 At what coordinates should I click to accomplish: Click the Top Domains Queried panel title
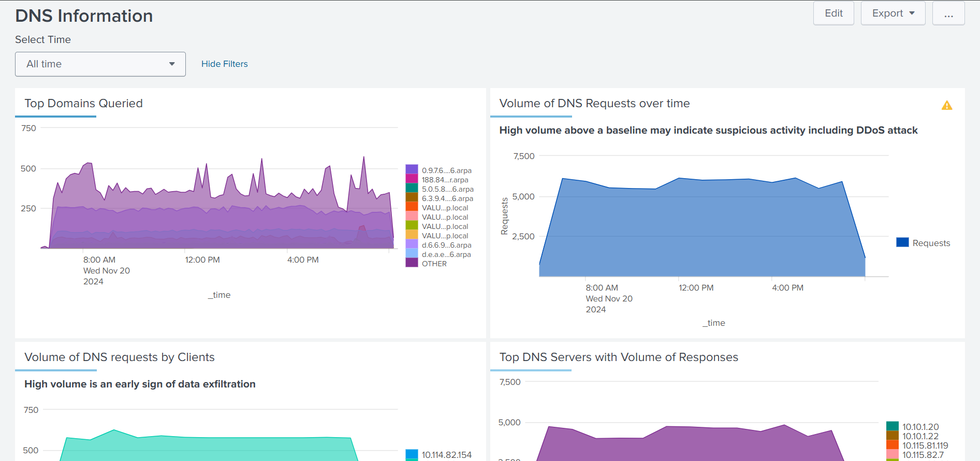tap(83, 103)
